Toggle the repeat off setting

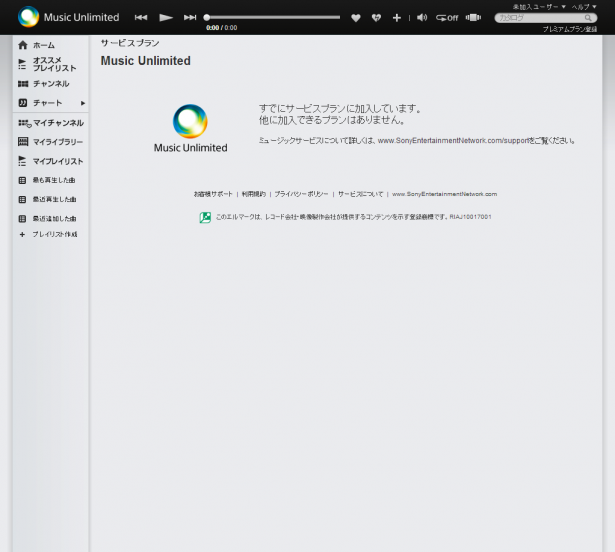[447, 18]
